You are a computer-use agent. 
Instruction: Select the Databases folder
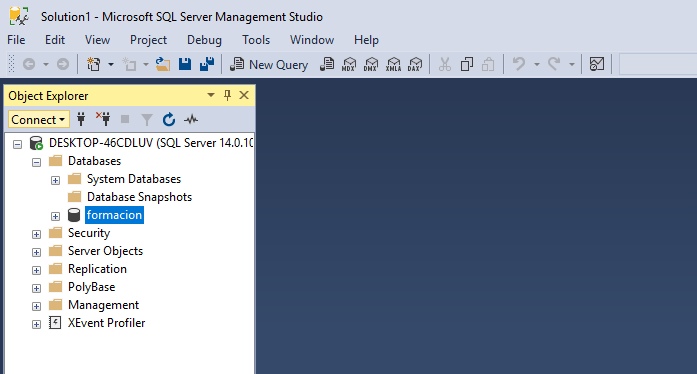coord(94,161)
